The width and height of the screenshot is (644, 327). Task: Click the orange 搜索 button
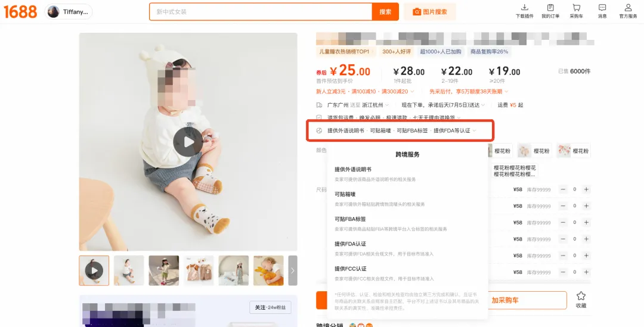point(385,12)
